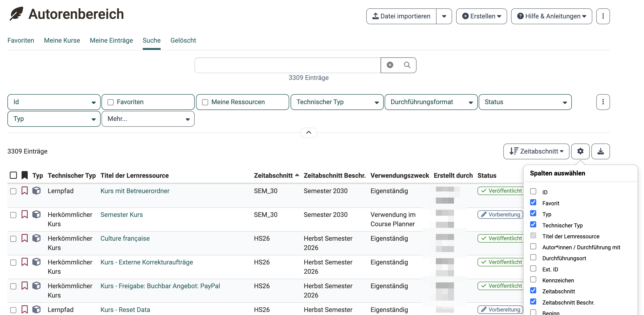Collapse the filter area chevron
Image resolution: width=644 pixels, height=315 pixels.
tap(308, 132)
